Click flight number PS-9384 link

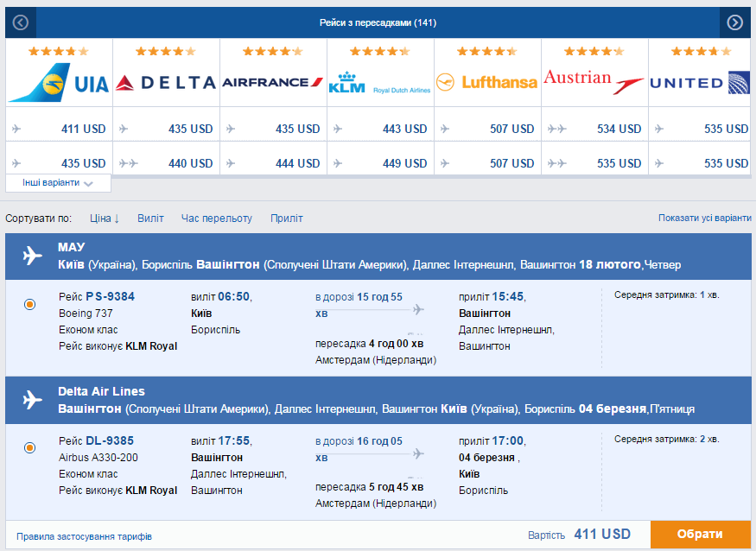110,296
